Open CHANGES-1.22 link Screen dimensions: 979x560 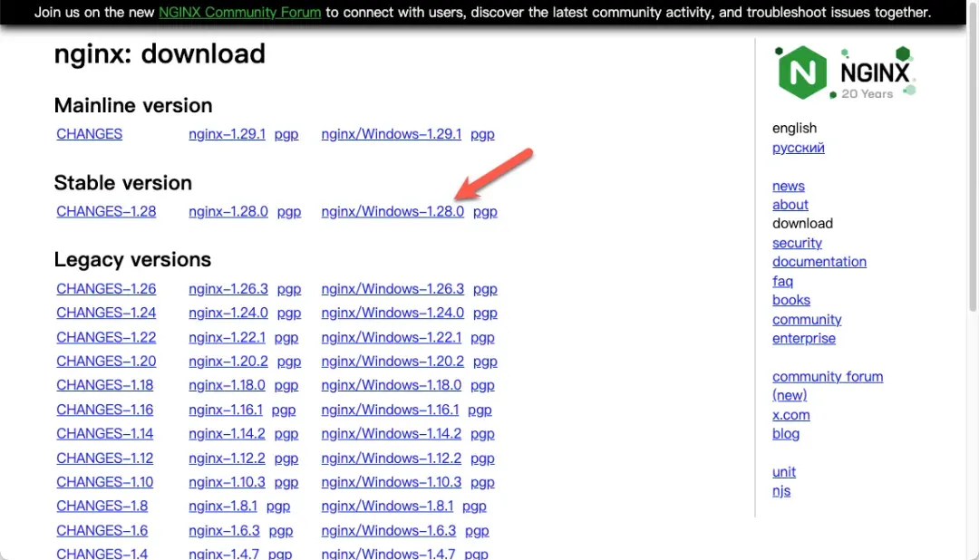(x=106, y=337)
